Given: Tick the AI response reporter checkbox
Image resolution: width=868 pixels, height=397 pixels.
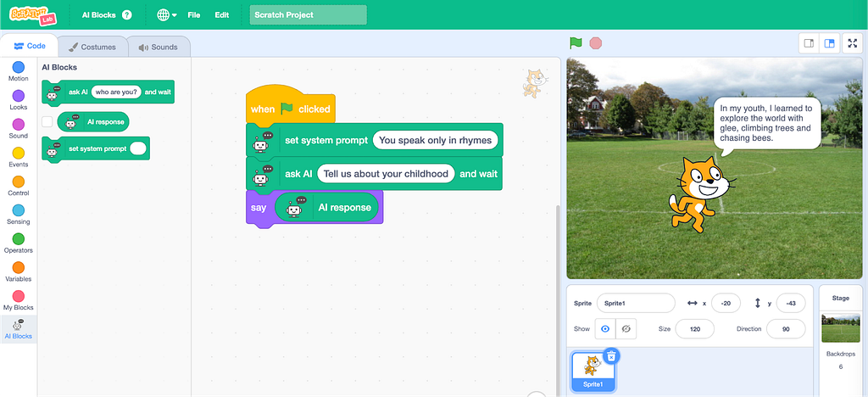Looking at the screenshot, I should 47,121.
